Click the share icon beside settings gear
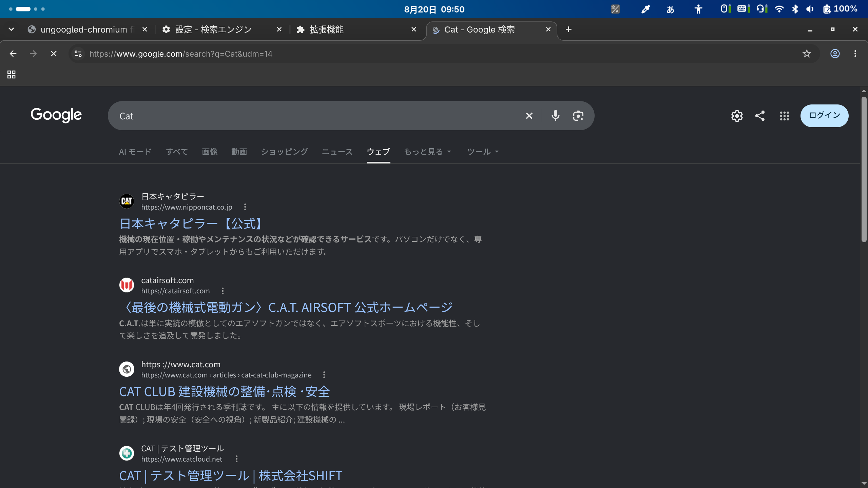This screenshot has height=488, width=868. (x=760, y=116)
